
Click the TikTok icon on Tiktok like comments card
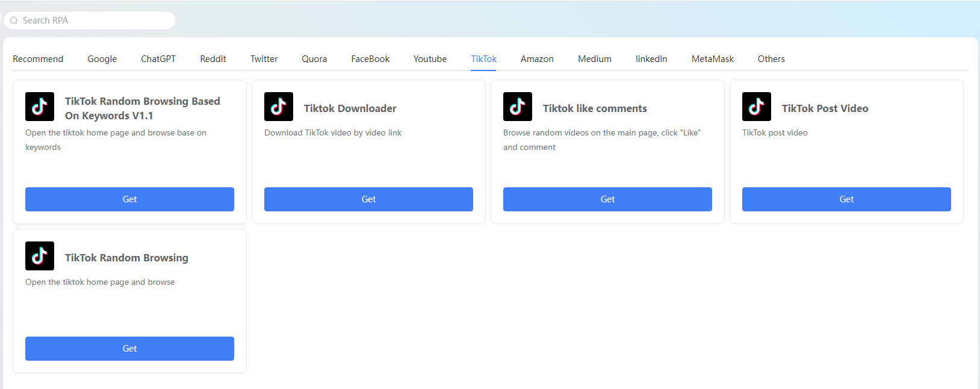[518, 107]
